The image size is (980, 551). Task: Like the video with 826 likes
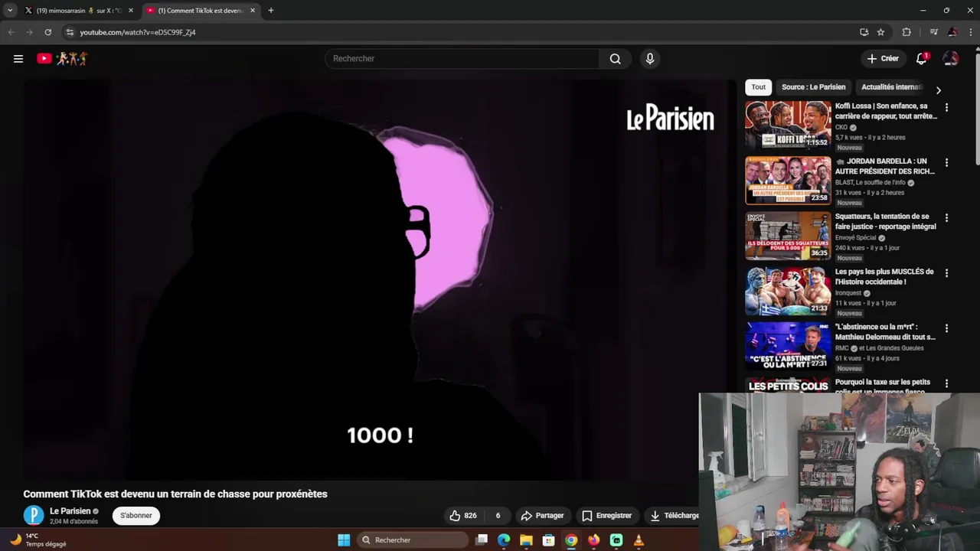tap(463, 516)
